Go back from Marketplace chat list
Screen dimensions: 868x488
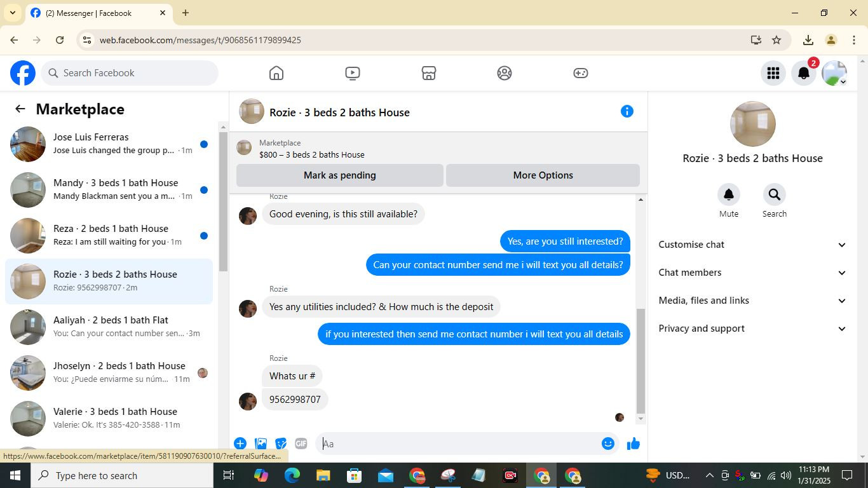[x=20, y=109]
